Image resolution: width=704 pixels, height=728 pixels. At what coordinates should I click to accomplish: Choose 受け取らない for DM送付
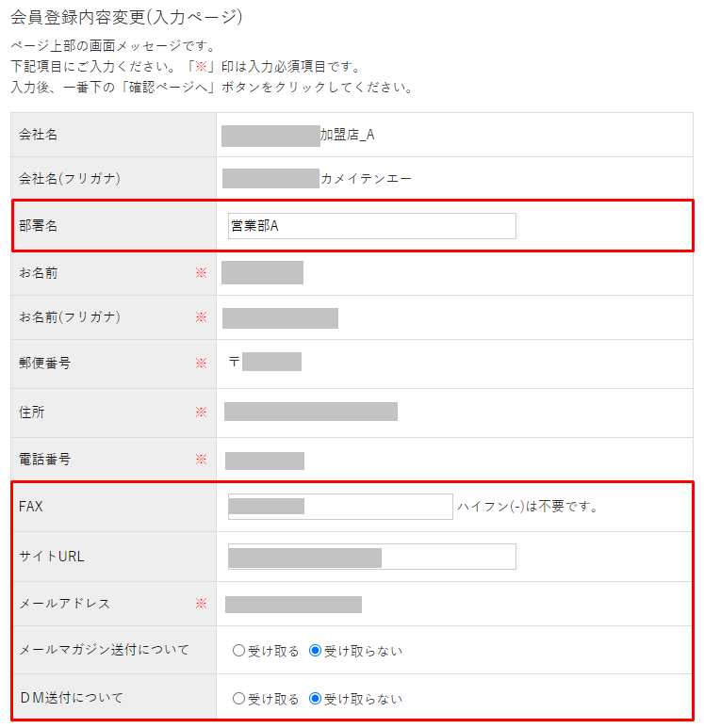(x=316, y=699)
